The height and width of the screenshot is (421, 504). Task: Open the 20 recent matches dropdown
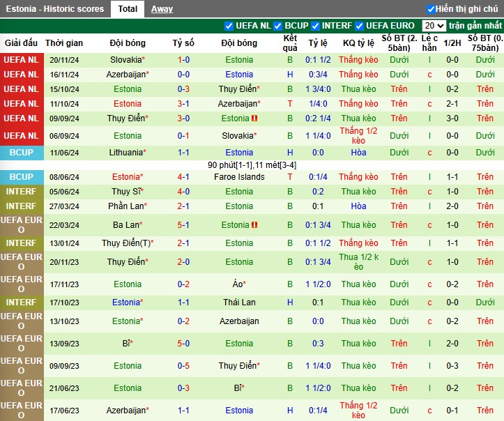434,26
